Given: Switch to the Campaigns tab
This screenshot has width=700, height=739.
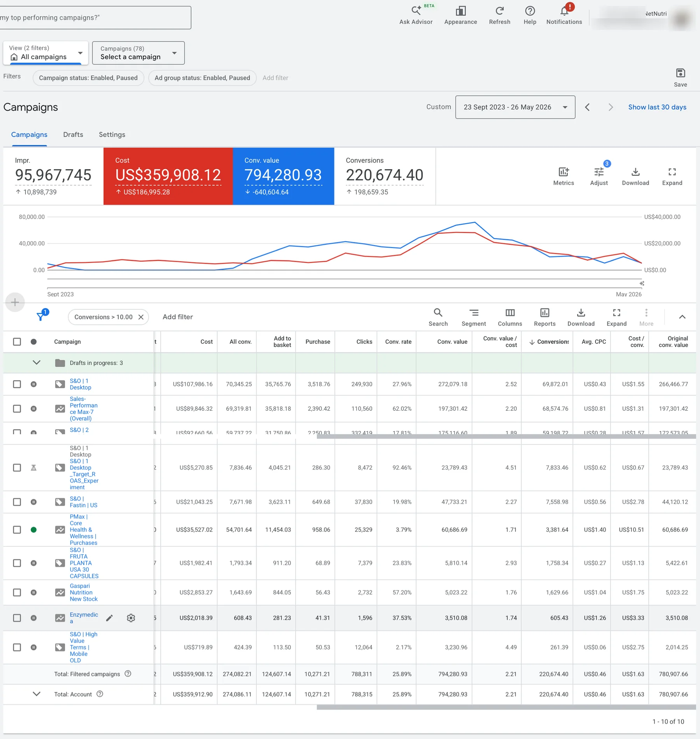Looking at the screenshot, I should click(29, 135).
